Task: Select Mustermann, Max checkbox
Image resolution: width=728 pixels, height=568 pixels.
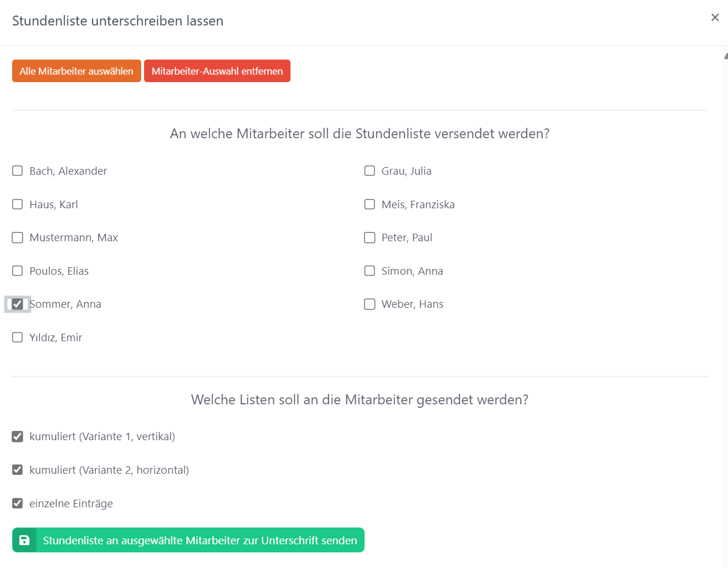Action: point(18,238)
